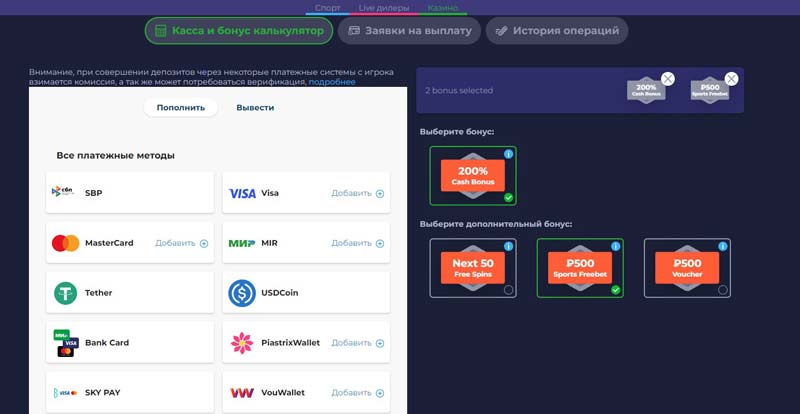800x414 pixels.
Task: Choose the P500 Voucher bonus option
Action: pos(687,268)
